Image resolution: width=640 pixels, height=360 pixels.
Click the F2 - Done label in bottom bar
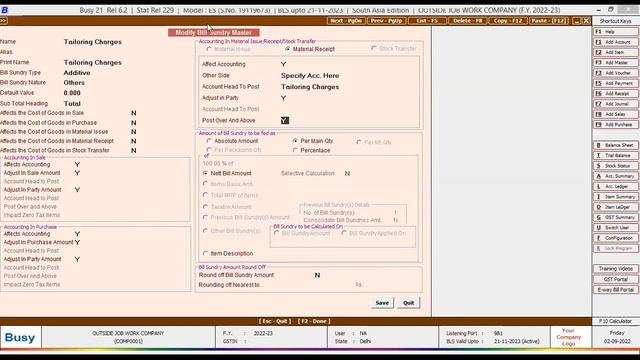pyautogui.click(x=314, y=321)
